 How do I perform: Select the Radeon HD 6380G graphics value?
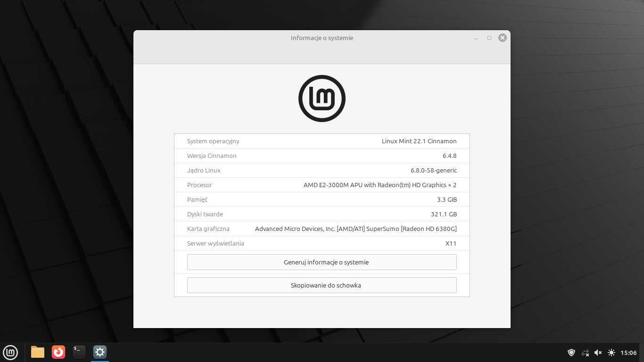coord(356,229)
